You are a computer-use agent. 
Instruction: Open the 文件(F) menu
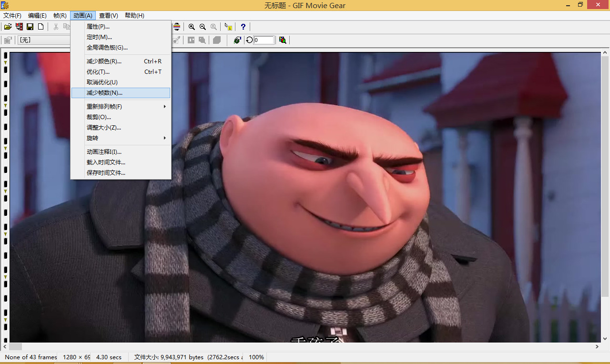[x=12, y=16]
